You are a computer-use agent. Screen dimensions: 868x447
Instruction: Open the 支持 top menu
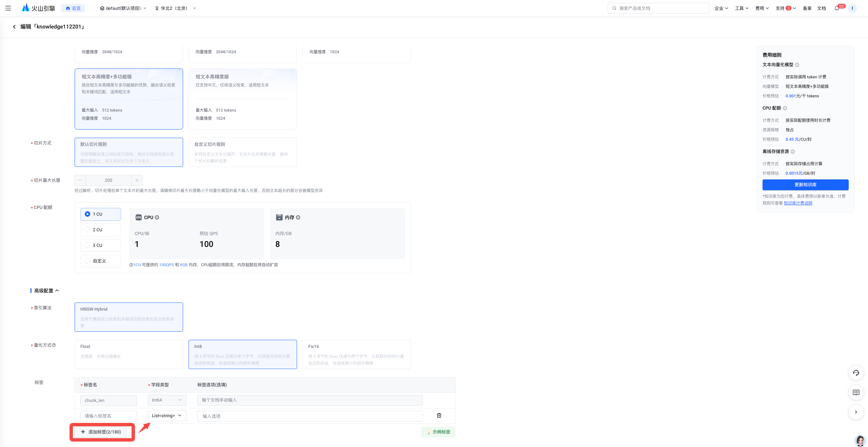786,8
